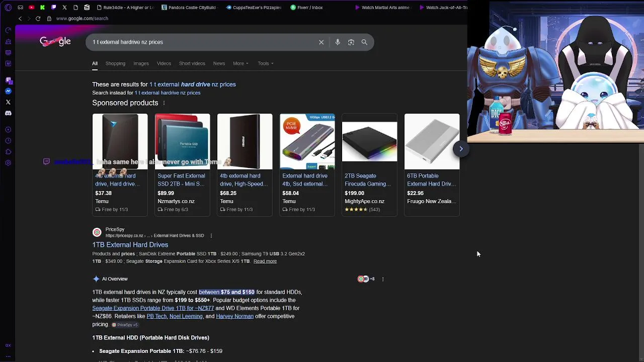Open Settings gear in sidebar
Image resolution: width=644 pixels, height=362 pixels.
pyautogui.click(x=8, y=163)
